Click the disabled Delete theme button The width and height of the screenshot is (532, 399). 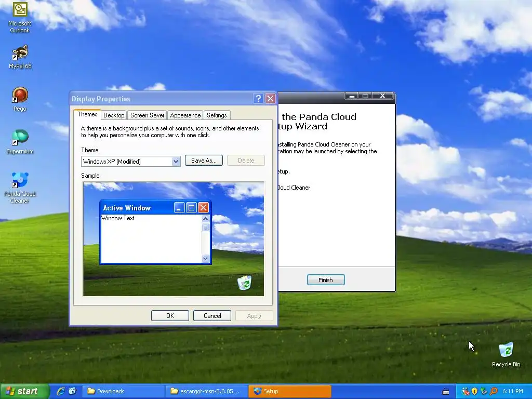[246, 161]
